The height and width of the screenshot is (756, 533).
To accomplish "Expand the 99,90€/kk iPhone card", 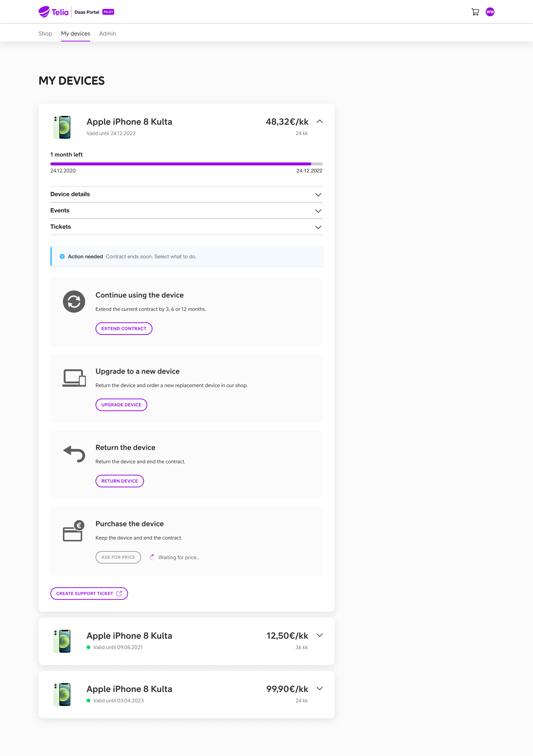I will coord(319,688).
